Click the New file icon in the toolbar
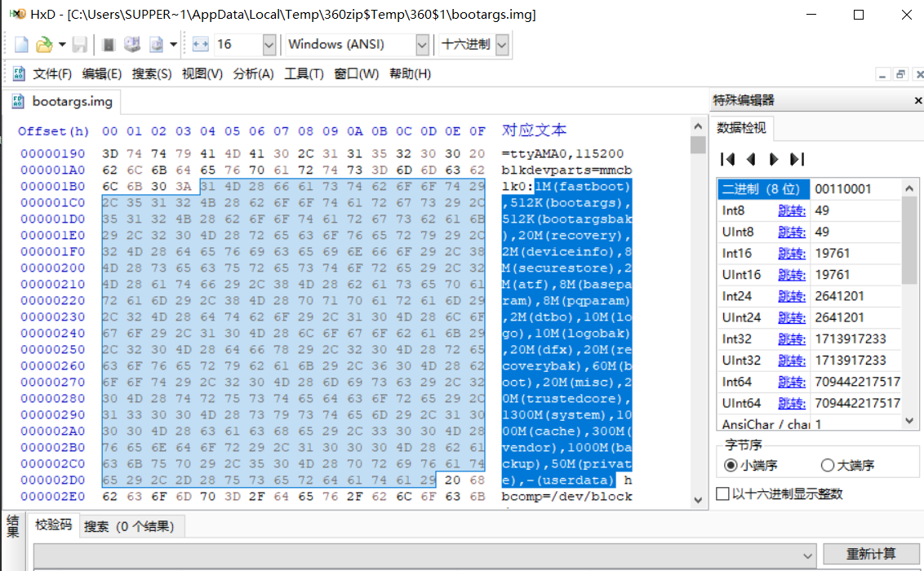 (x=21, y=45)
